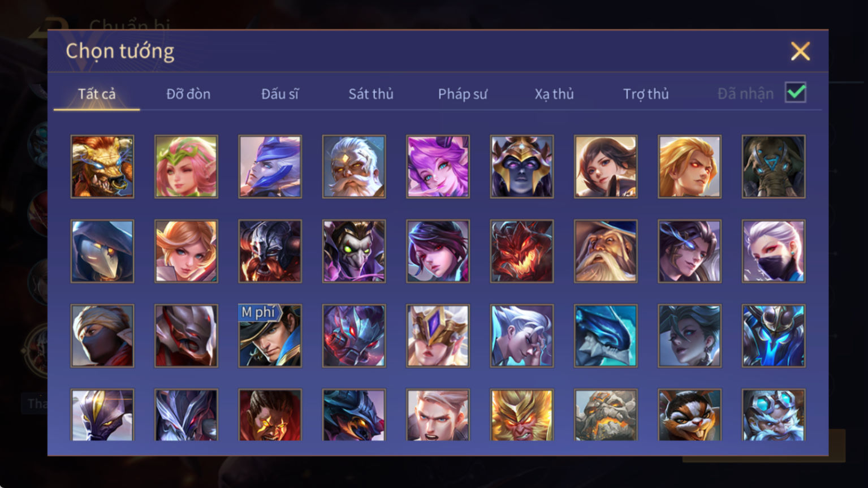Viewport: 868px width, 488px height.
Task: Select the golden monkey king hero portrait
Action: [522, 415]
